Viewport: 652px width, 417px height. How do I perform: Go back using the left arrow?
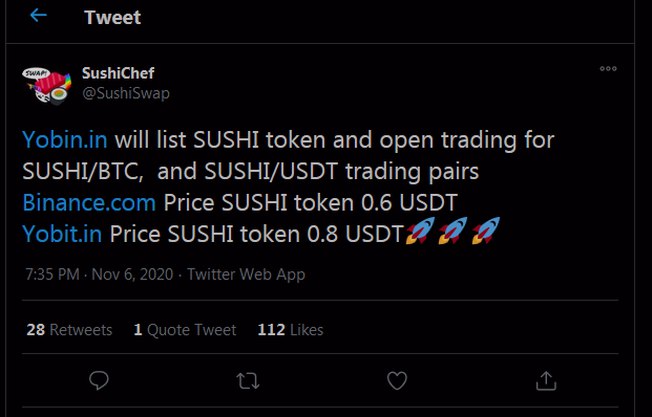(38, 17)
